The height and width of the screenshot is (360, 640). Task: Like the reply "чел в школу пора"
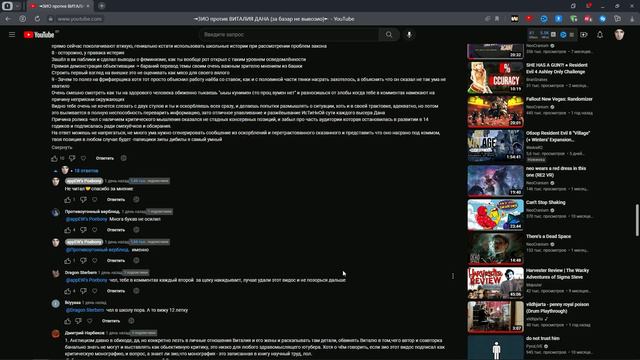(67, 321)
